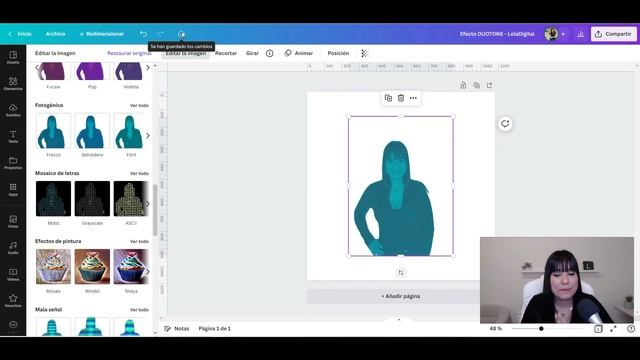
Task: Click Girar in image toolbar
Action: 252,53
